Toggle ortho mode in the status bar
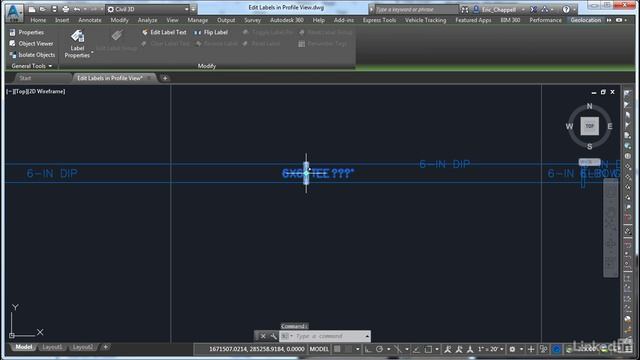 368,349
